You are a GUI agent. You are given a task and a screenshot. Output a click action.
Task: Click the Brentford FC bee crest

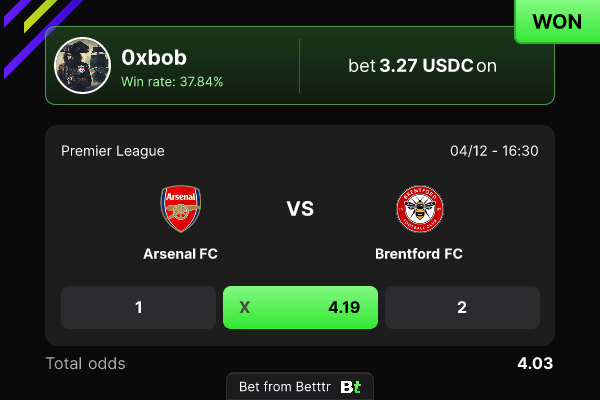[420, 209]
